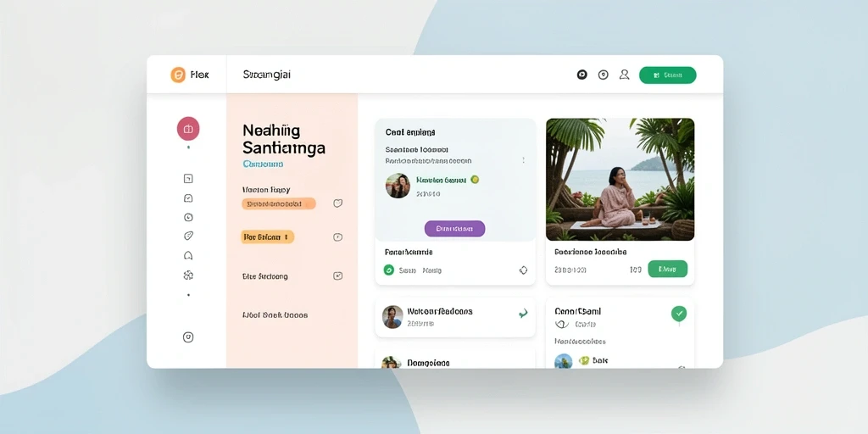Click the purple button in the first card
The height and width of the screenshot is (434, 868).
(454, 229)
